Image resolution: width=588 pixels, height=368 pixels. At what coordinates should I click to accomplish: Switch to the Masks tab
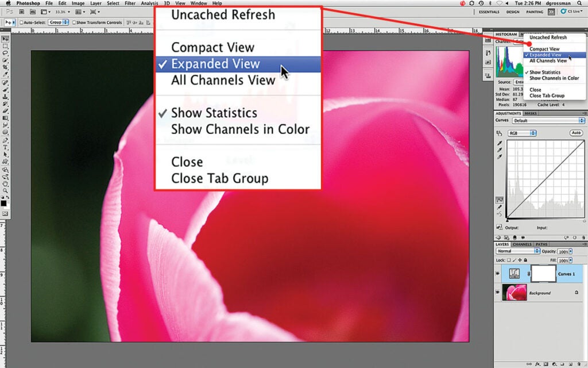pyautogui.click(x=530, y=113)
